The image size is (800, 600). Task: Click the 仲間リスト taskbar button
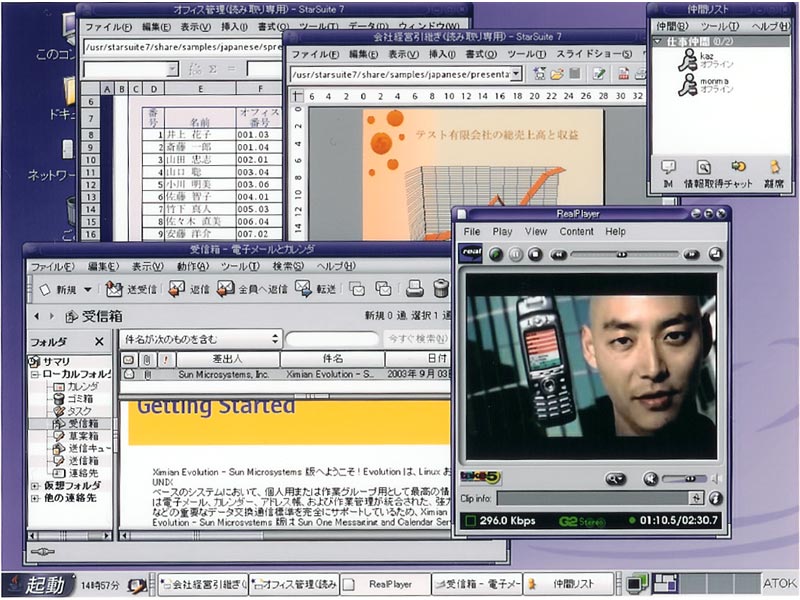(568, 585)
